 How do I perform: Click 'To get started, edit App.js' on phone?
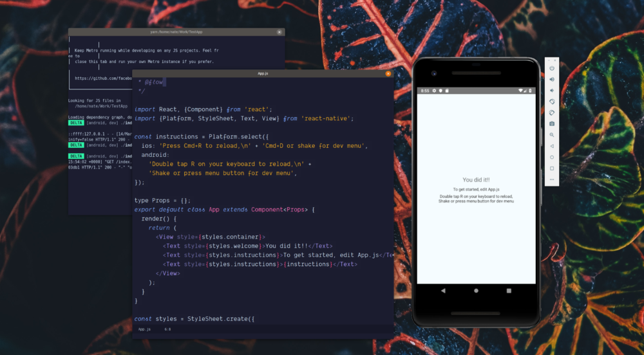476,189
